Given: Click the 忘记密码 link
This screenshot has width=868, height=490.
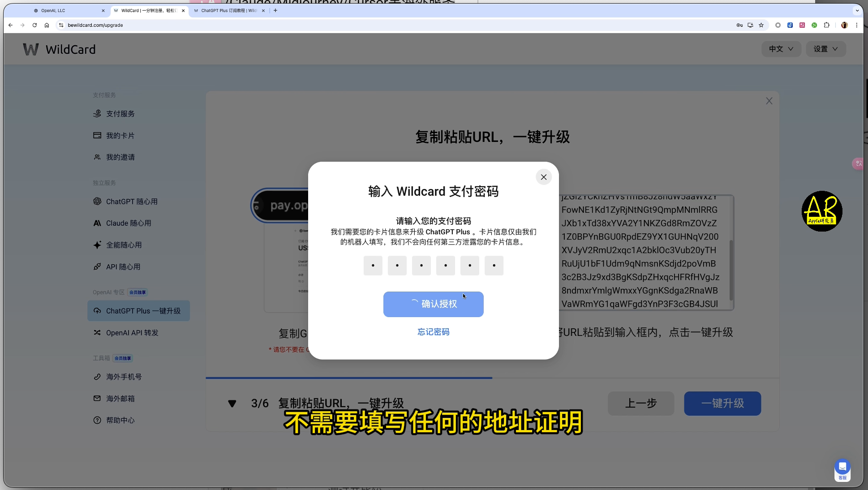Looking at the screenshot, I should point(433,332).
